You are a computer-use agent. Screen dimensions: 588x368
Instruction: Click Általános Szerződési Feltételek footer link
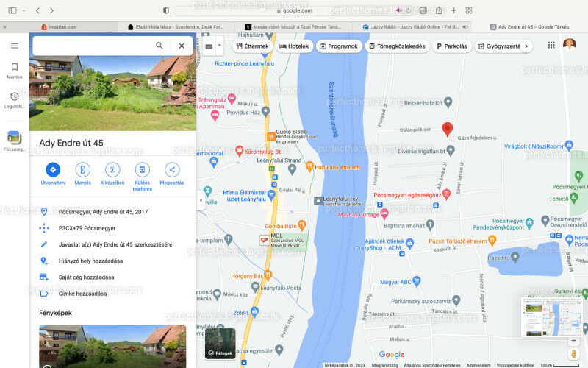point(432,365)
